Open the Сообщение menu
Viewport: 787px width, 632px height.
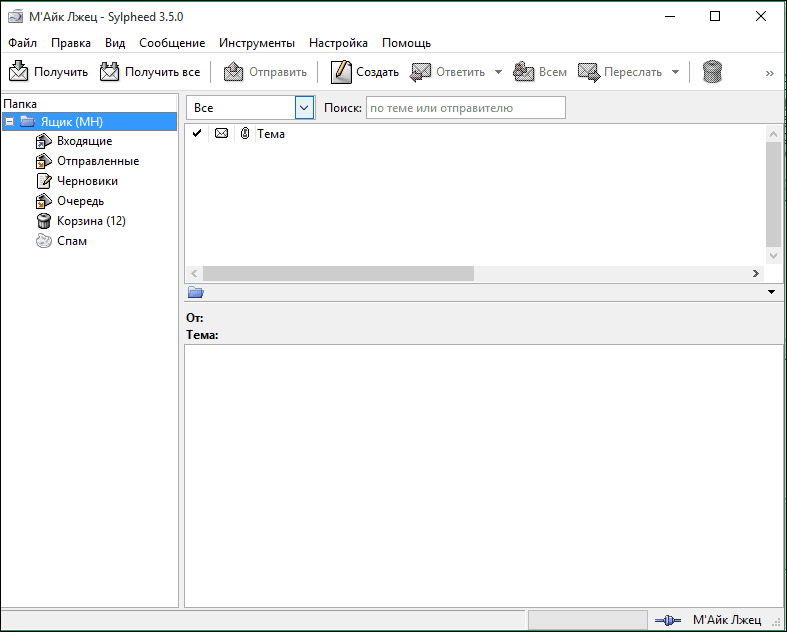tap(172, 43)
